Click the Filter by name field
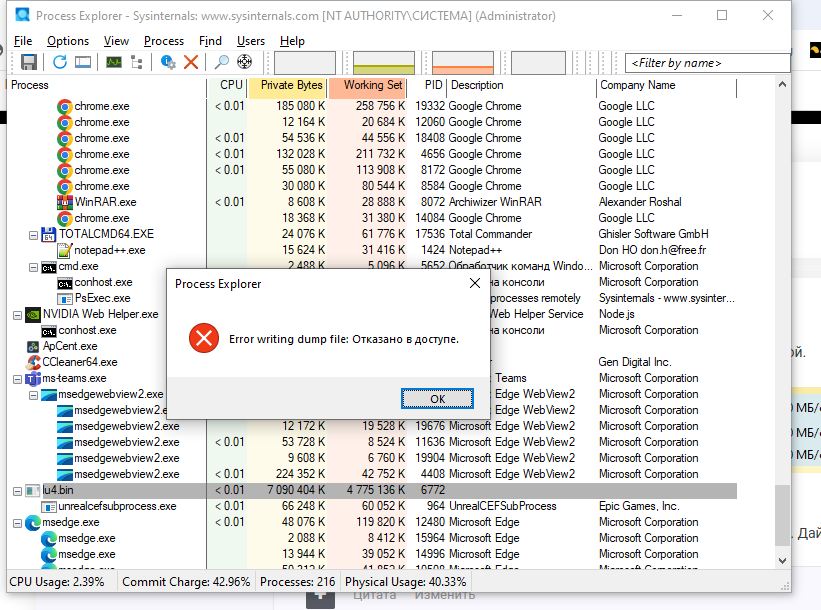This screenshot has width=821, height=610. (707, 63)
